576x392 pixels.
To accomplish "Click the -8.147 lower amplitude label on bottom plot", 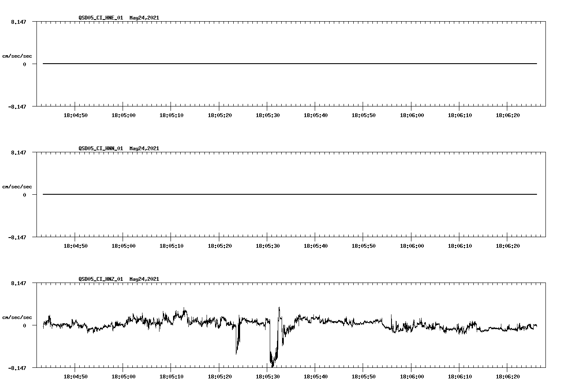I will 17,367.
